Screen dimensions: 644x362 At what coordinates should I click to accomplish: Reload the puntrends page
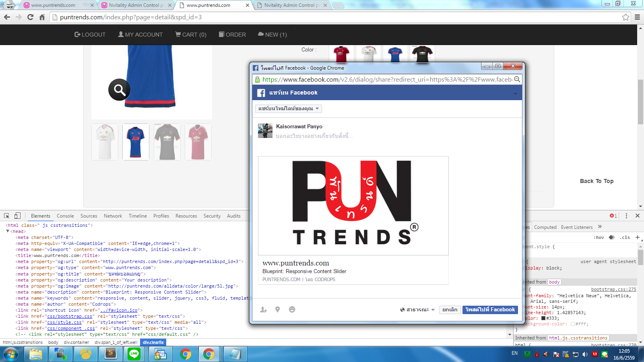point(30,17)
